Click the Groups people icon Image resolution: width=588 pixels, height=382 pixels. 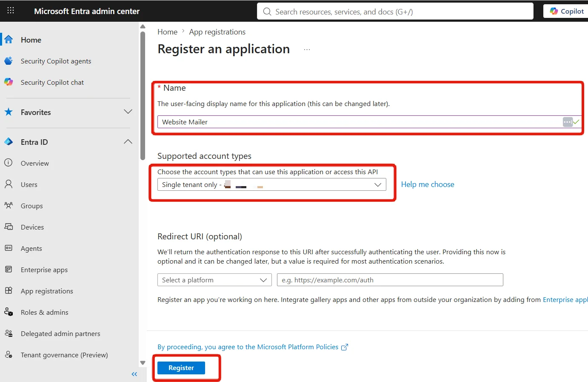(x=9, y=205)
